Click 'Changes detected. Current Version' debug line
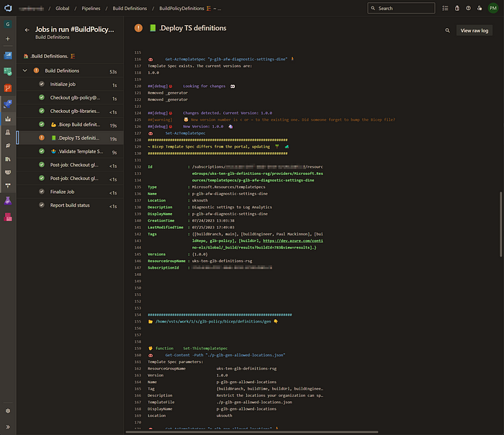Image resolution: width=504 pixels, height=435 pixels. [x=228, y=113]
